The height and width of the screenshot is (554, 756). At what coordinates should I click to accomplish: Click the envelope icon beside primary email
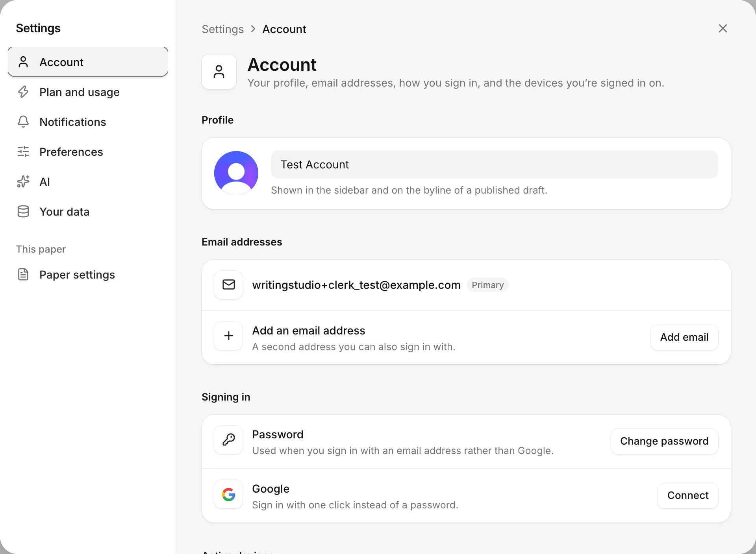pyautogui.click(x=228, y=284)
